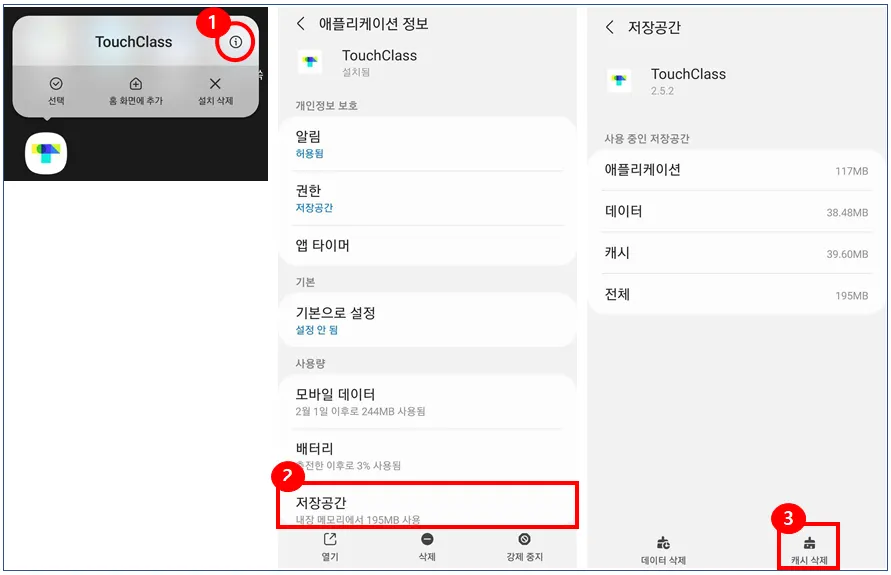891x575 pixels.
Task: Click the 애플리케이션 storage row
Action: [736, 170]
